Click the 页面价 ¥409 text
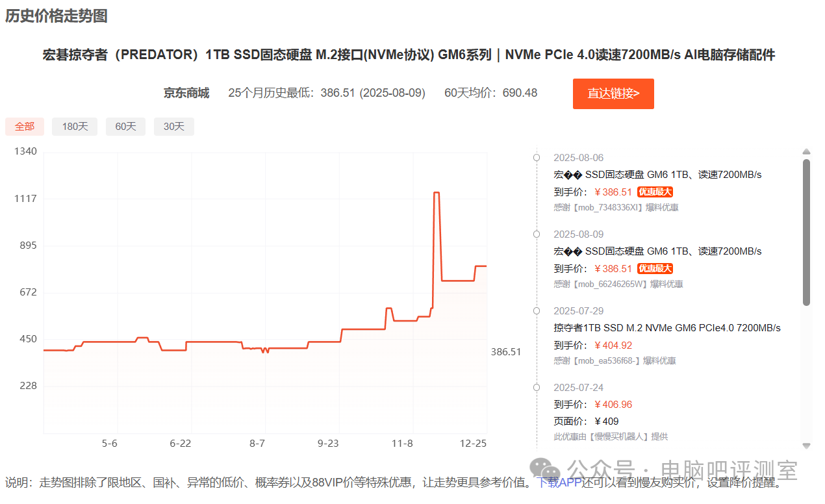Image resolution: width=825 pixels, height=504 pixels. click(x=586, y=422)
